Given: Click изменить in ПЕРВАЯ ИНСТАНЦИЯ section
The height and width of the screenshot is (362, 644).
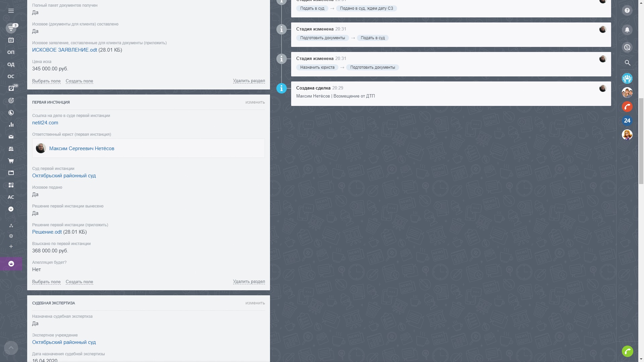Looking at the screenshot, I should [255, 102].
